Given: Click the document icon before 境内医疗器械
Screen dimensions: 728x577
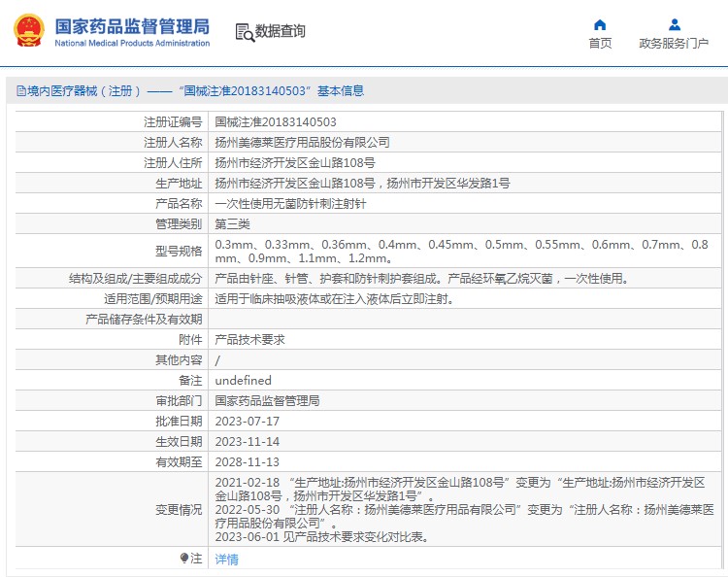Looking at the screenshot, I should pos(21,90).
